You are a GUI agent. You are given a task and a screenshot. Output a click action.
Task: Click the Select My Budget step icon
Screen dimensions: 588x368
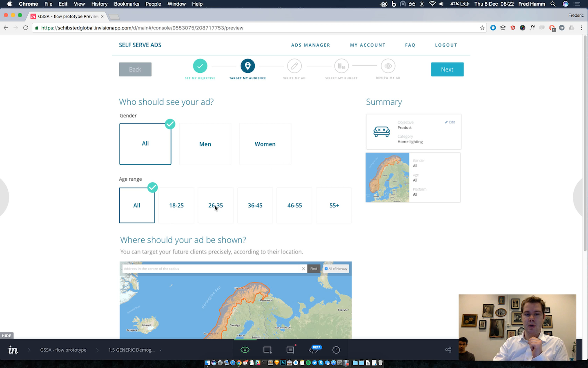pos(341,66)
